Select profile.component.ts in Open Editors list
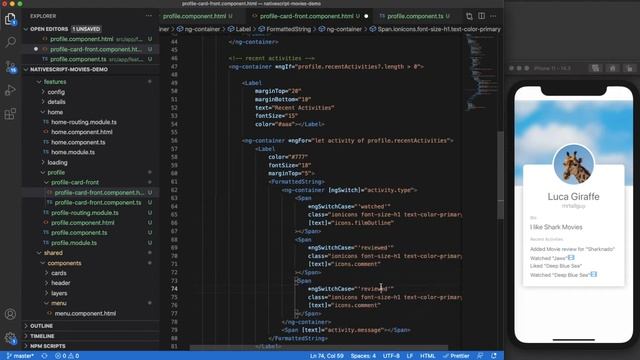Viewport: 640px width, 360px height. (78, 59)
